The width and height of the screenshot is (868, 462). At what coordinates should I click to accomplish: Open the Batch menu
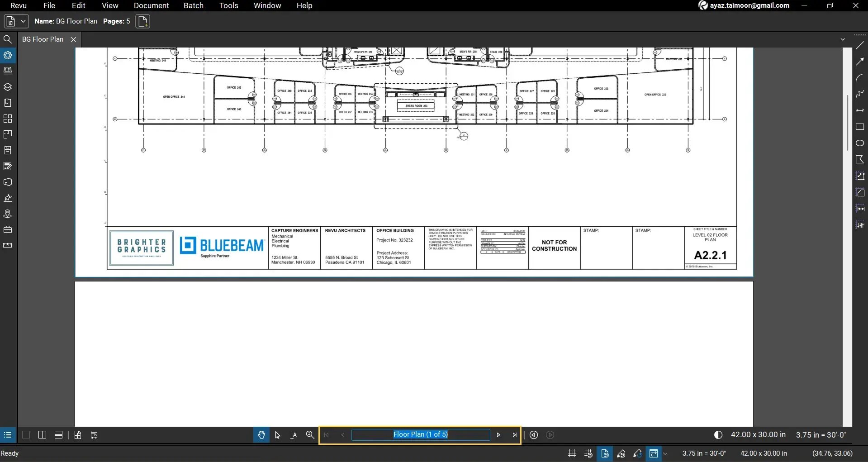(194, 5)
